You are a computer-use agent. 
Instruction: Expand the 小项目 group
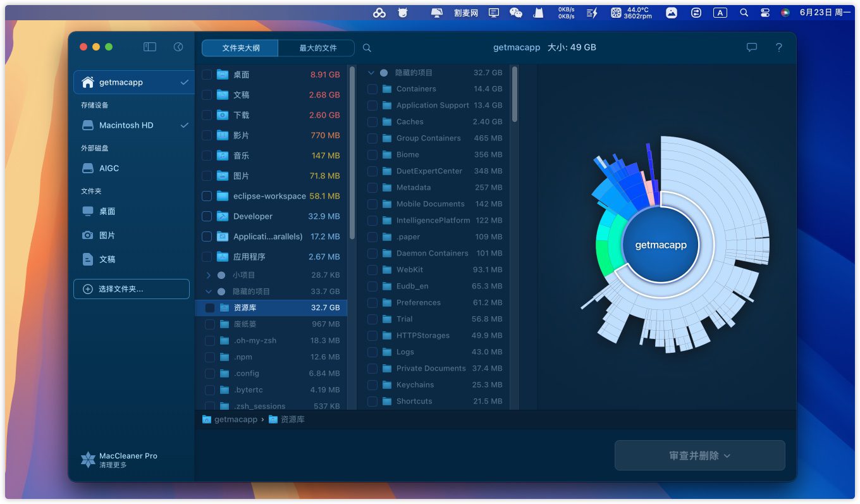point(209,275)
